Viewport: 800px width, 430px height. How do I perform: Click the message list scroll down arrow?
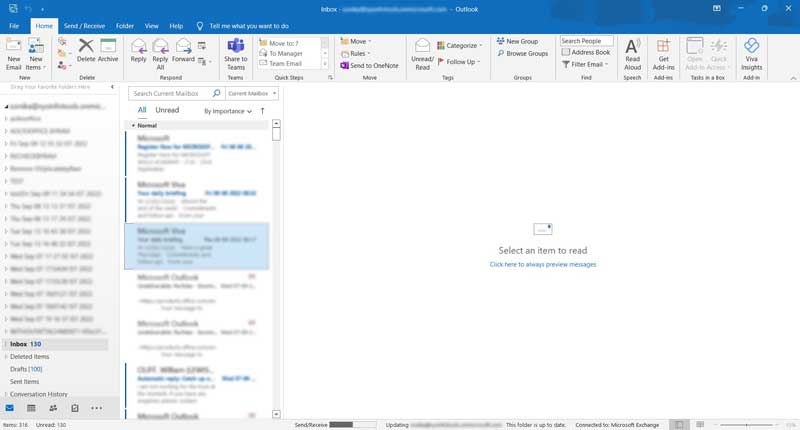pyautogui.click(x=276, y=414)
